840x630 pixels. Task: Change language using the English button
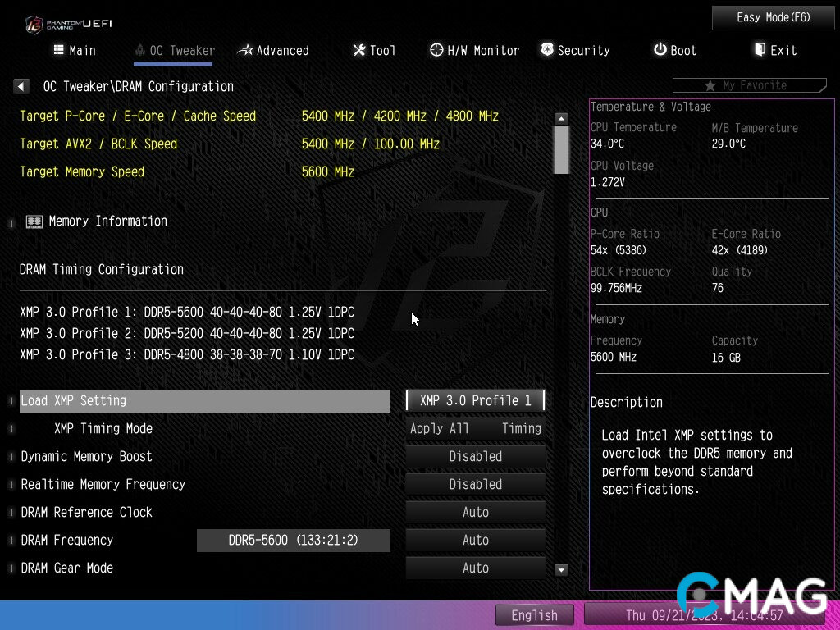tap(534, 614)
